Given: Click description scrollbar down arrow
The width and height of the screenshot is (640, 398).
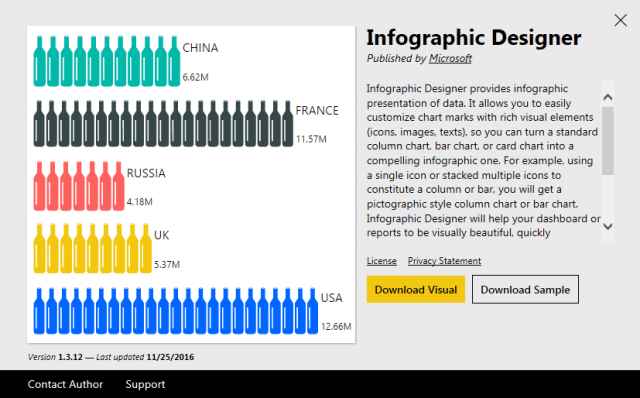Looking at the screenshot, I should (608, 226).
